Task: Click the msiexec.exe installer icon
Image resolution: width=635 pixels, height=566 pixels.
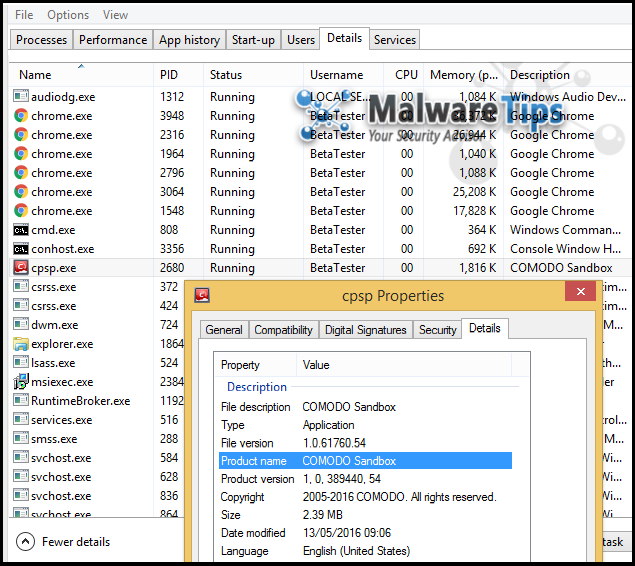Action: 21,382
